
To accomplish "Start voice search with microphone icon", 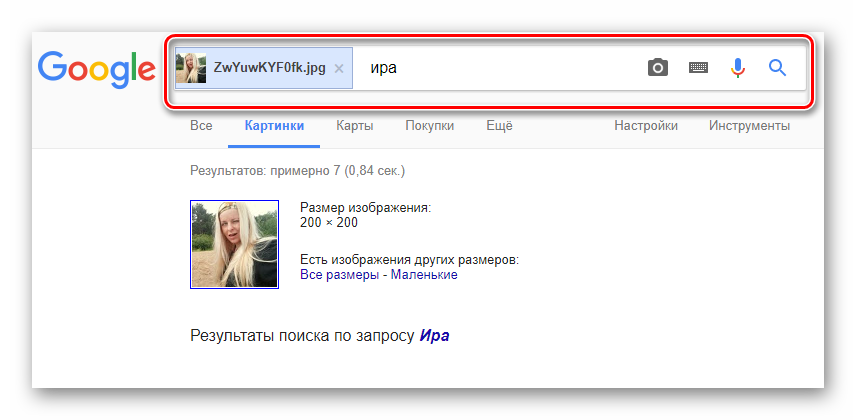I will click(738, 68).
